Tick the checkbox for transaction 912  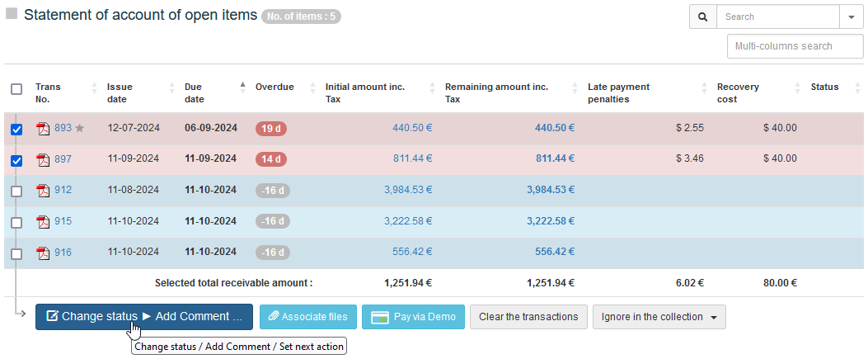click(x=16, y=191)
